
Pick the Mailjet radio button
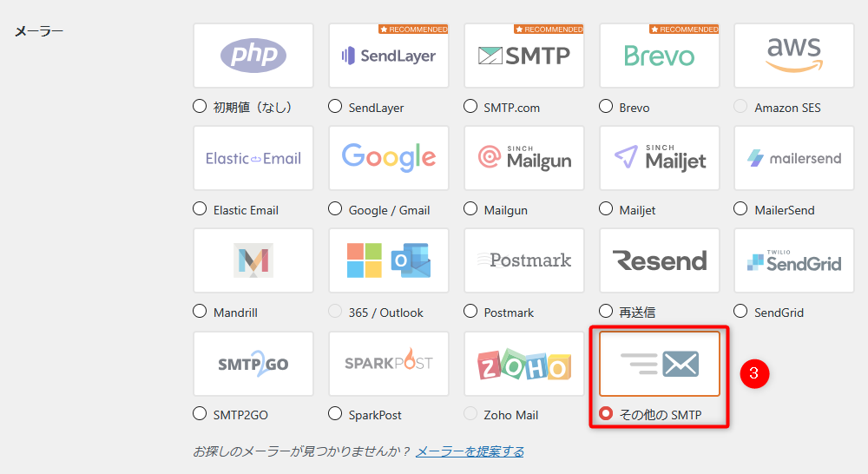point(606,208)
